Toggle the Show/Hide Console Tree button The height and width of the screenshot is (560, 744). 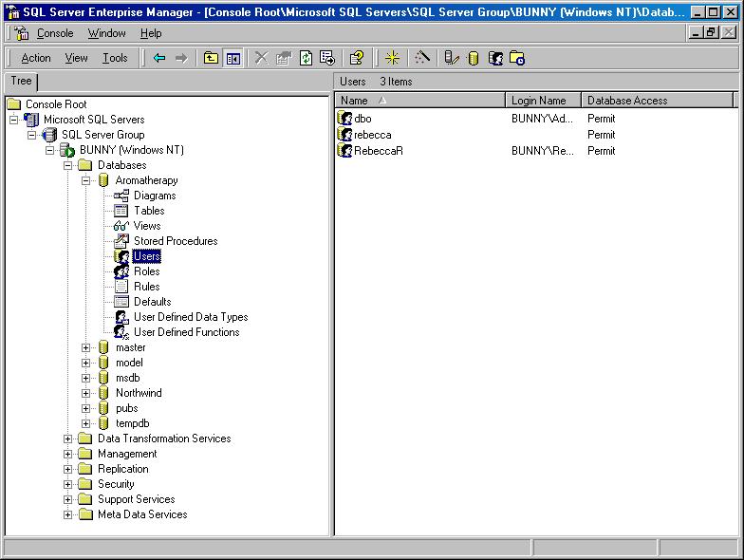pyautogui.click(x=233, y=58)
